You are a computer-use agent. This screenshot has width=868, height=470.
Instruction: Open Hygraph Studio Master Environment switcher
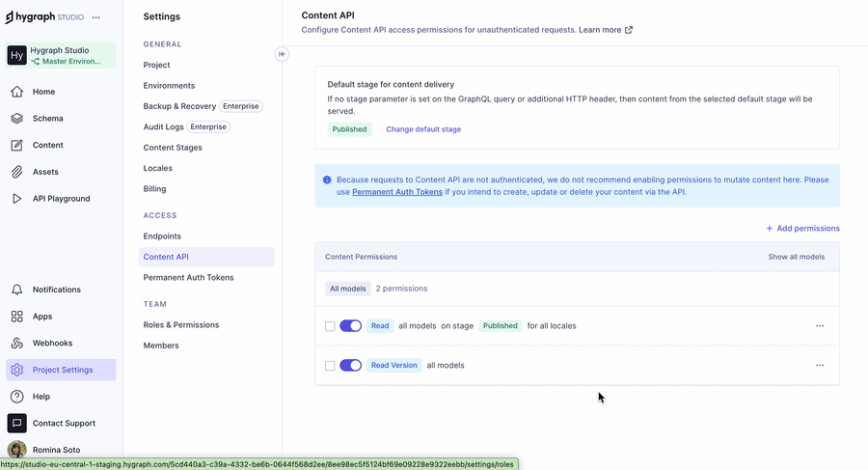coord(61,55)
